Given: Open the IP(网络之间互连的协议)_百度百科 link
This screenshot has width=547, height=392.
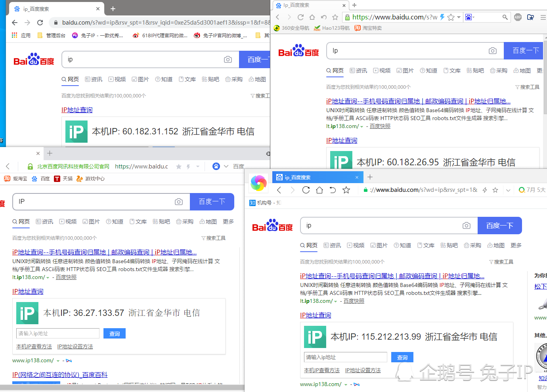Looking at the screenshot, I should click(x=60, y=375).
